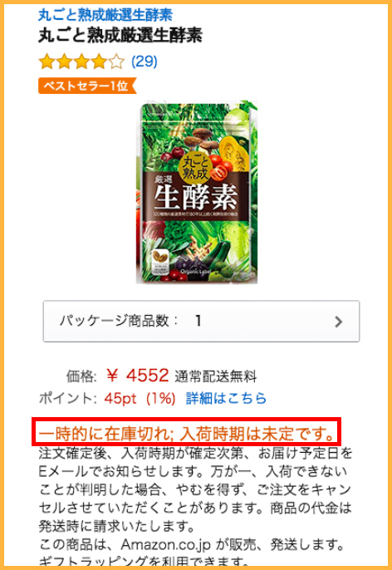Screen dimensions: 392x570
Task: Open the 詳細はこちら points details link
Action: coord(226,399)
